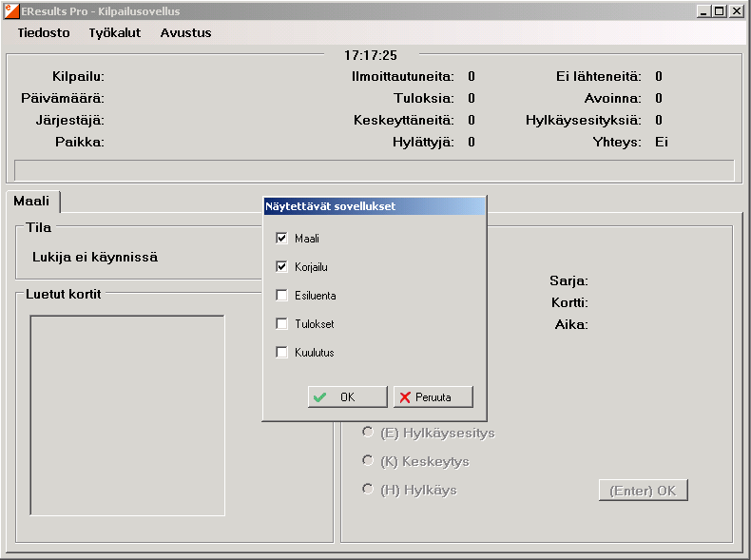Open the Tiedosto menu
The width and height of the screenshot is (751, 560).
pos(44,33)
